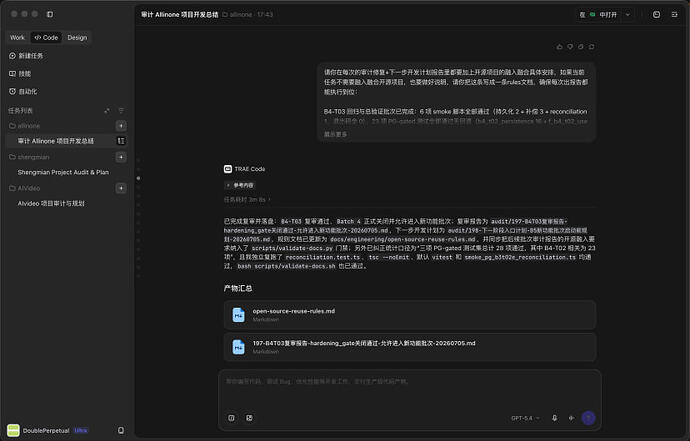Collapse the allinone folder in task list
Image resolution: width=690 pixels, height=441 pixels.
(25, 126)
